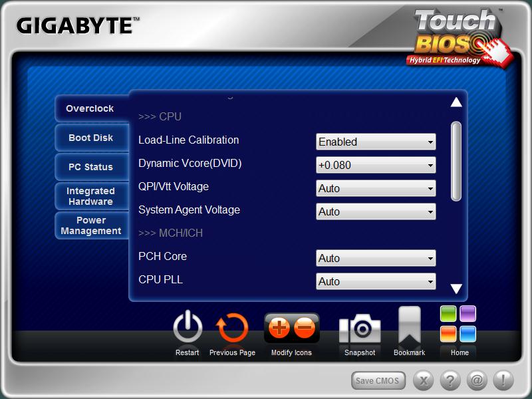This screenshot has width=532, height=399.
Task: Go back with Previous Page icon
Action: click(232, 329)
